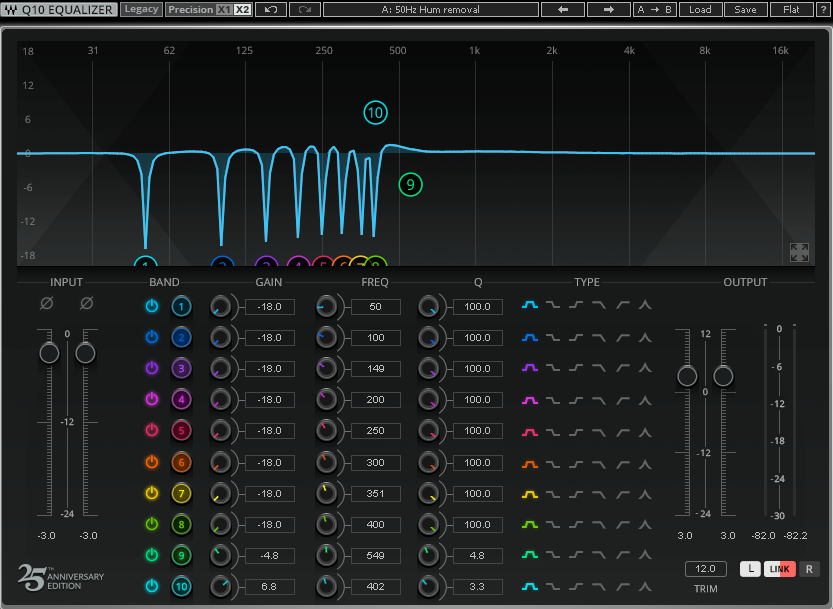Click band 10 gain field showing 6.8

(269, 587)
